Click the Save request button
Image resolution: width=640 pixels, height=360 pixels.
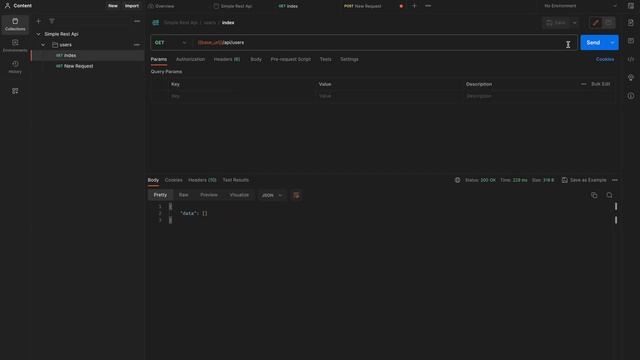click(x=556, y=22)
